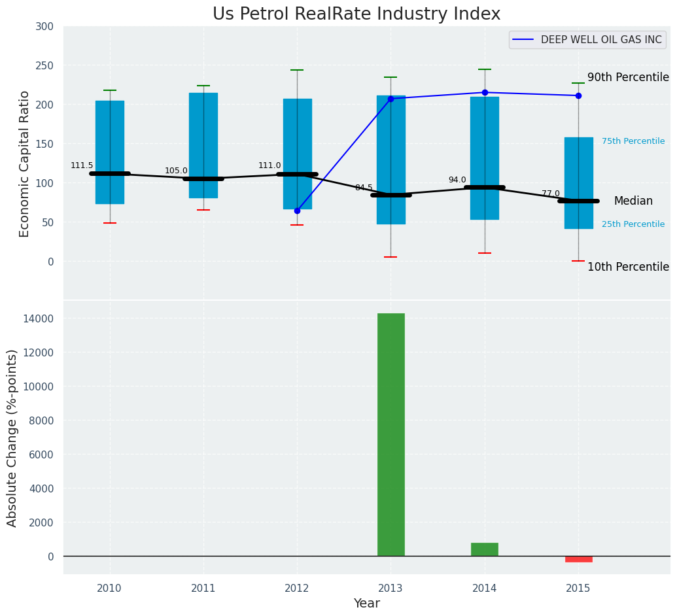Select the 25th Percentile annotation
Screen dimensions: 677x616
633,224
